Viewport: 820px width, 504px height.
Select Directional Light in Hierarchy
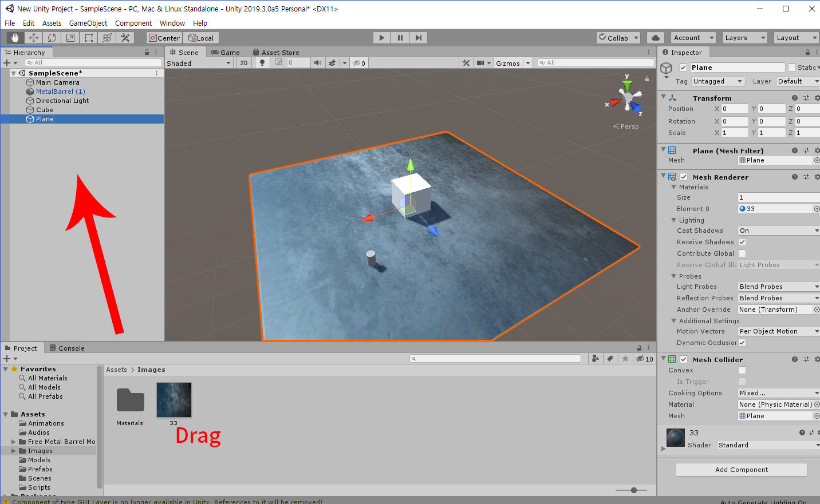point(62,101)
